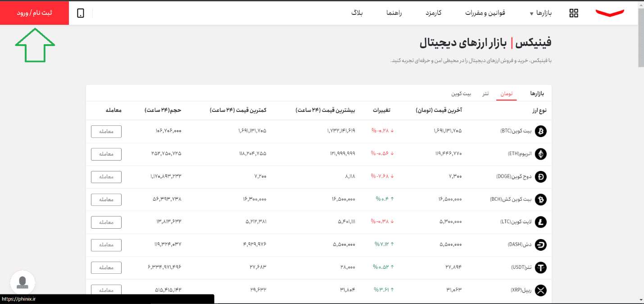Click لایت کوین(LTC) name text
Viewport: 644px width, 304px height.
(x=516, y=222)
